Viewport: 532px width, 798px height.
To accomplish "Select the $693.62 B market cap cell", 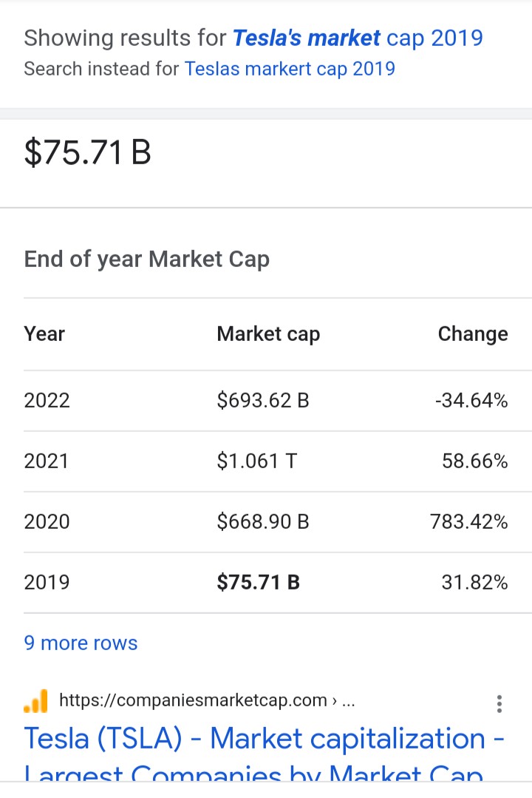I will tap(263, 401).
